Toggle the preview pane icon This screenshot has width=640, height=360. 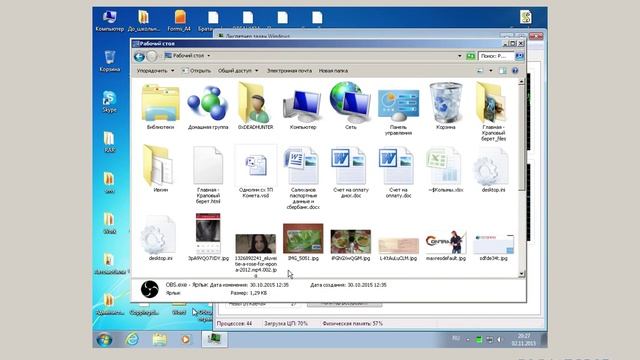(x=503, y=71)
